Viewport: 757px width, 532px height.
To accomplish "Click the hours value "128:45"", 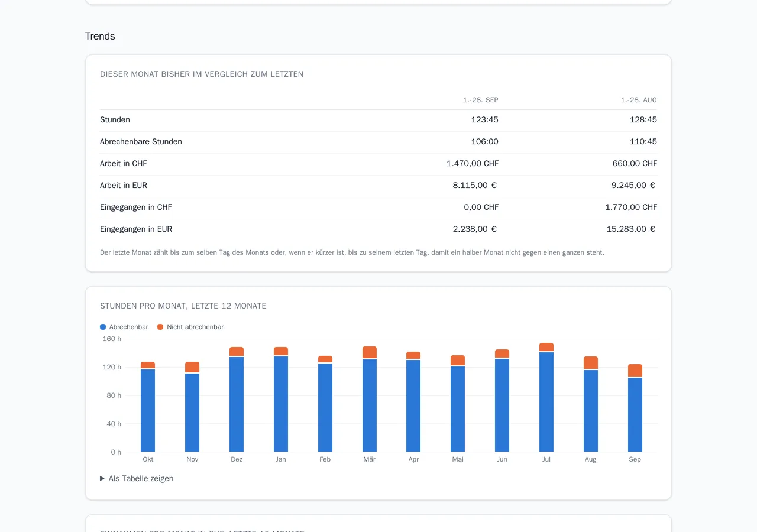I will coord(643,120).
